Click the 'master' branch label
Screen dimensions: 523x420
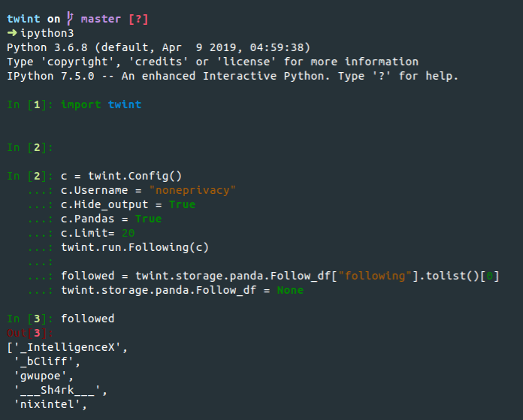click(x=101, y=19)
